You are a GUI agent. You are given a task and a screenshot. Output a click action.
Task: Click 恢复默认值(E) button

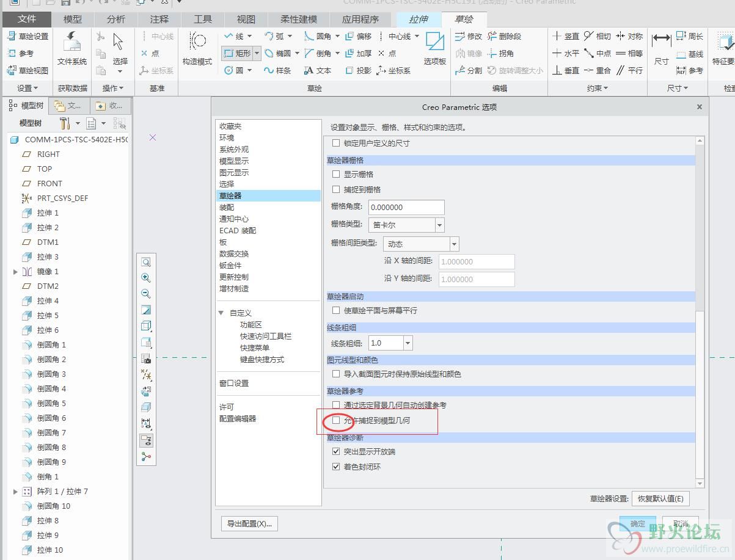point(660,498)
